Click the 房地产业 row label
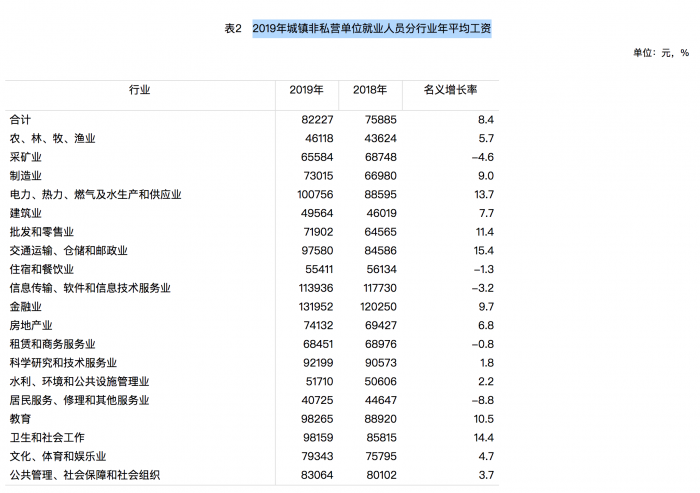This screenshot has width=700, height=493. point(30,326)
